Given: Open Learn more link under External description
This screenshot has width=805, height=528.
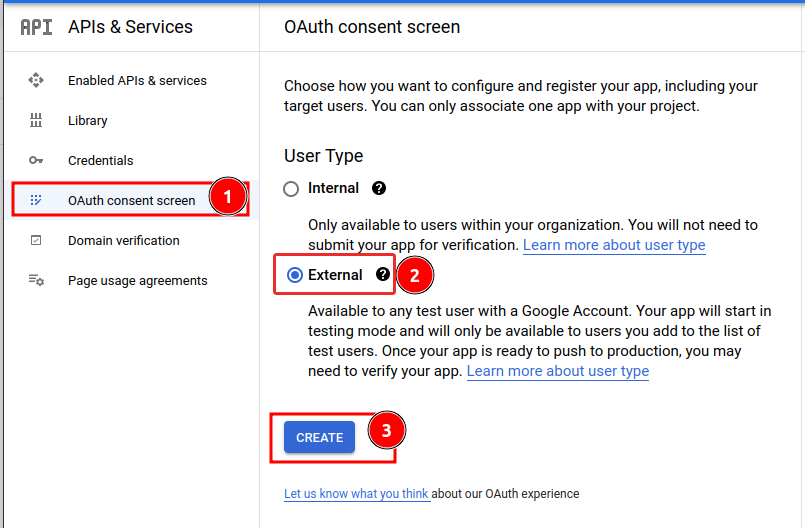Looking at the screenshot, I should (558, 371).
